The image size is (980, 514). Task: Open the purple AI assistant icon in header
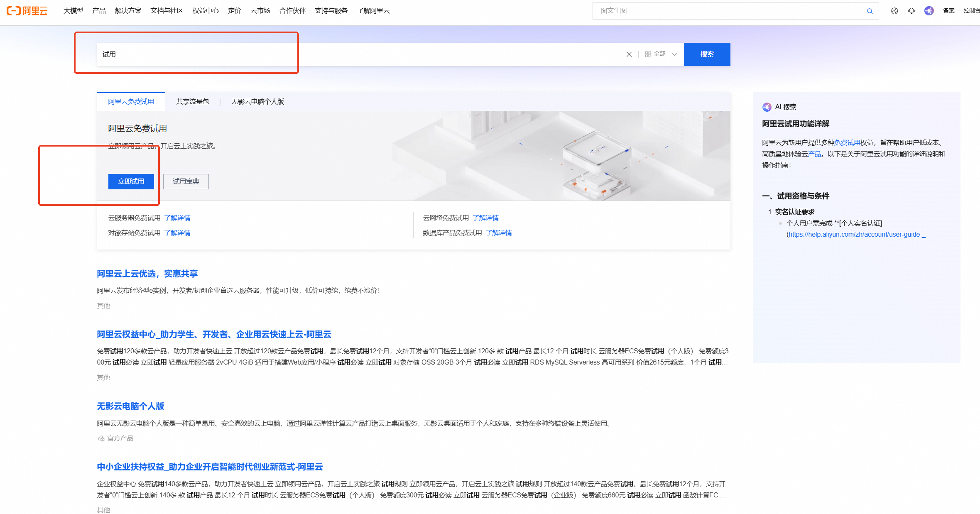coord(929,11)
